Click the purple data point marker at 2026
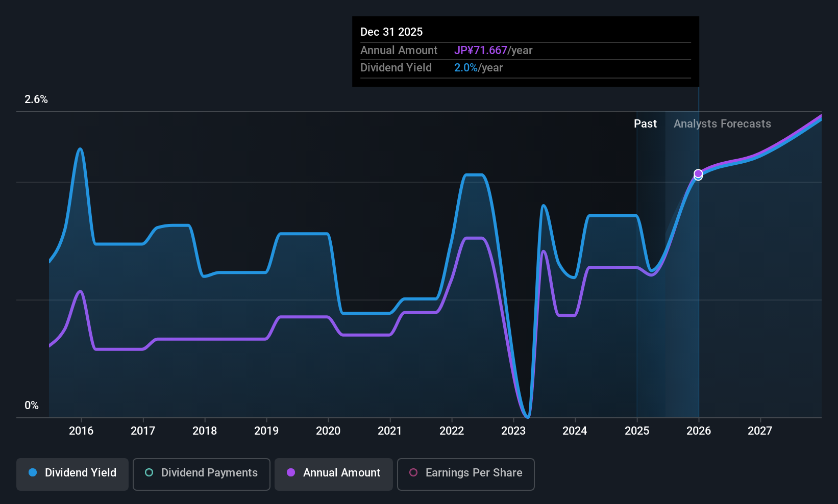Screen dimensions: 838x504 [x=698, y=173]
